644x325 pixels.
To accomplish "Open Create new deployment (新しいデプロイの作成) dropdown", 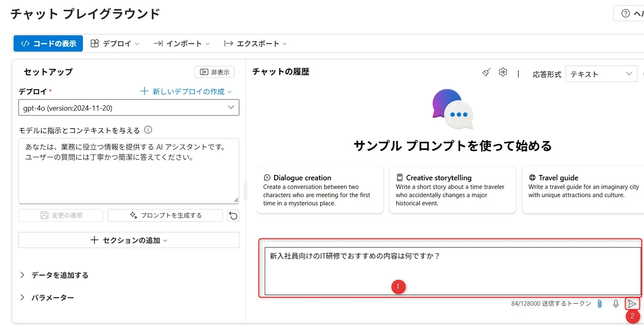I will [x=186, y=91].
